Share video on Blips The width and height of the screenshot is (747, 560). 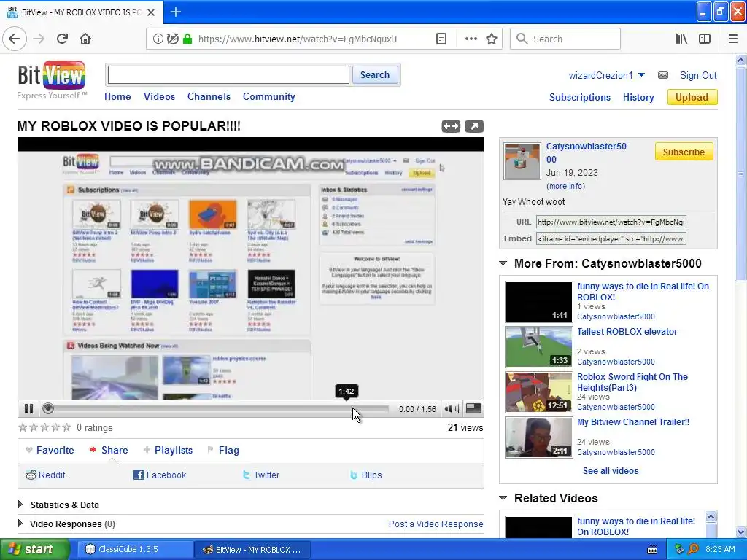pos(366,475)
